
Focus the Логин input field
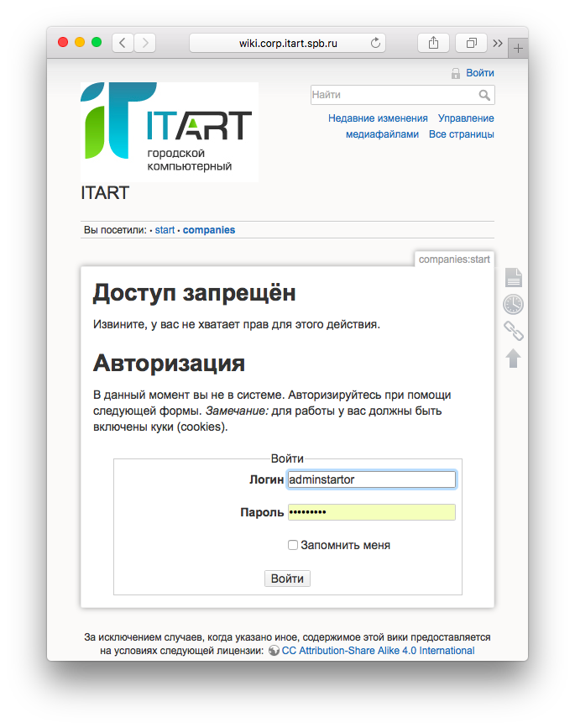click(371, 479)
